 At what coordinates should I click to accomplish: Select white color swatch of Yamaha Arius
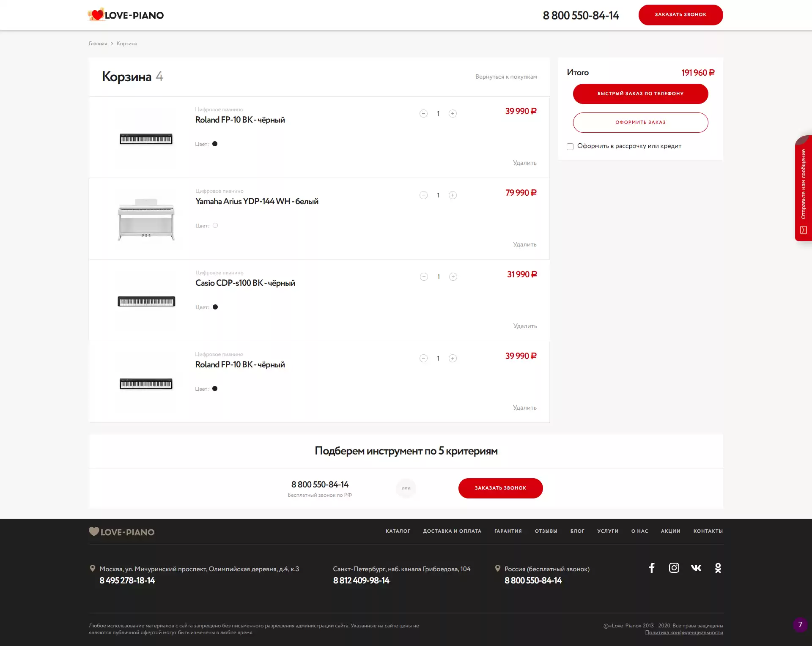(x=215, y=225)
